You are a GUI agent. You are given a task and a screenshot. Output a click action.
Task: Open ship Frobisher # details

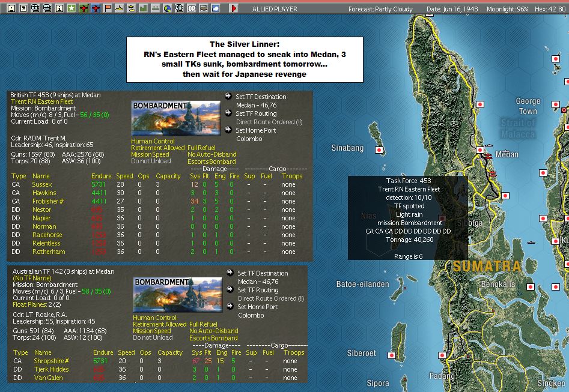point(48,201)
